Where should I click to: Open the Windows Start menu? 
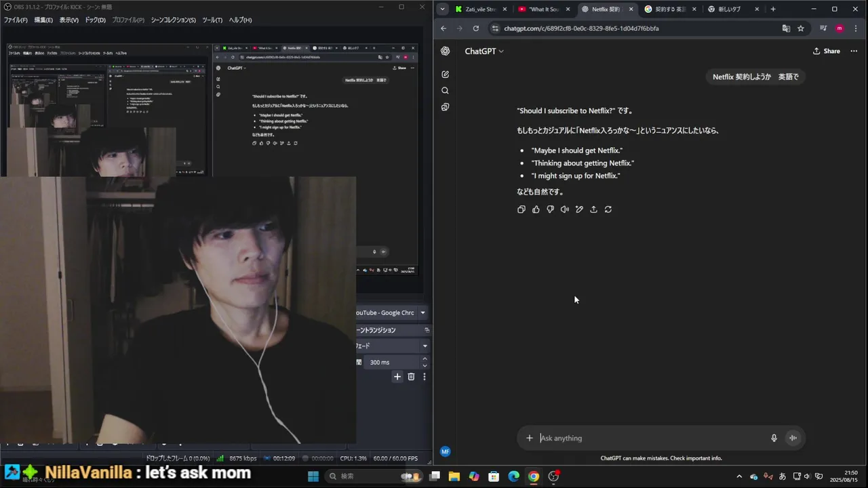[313, 476]
